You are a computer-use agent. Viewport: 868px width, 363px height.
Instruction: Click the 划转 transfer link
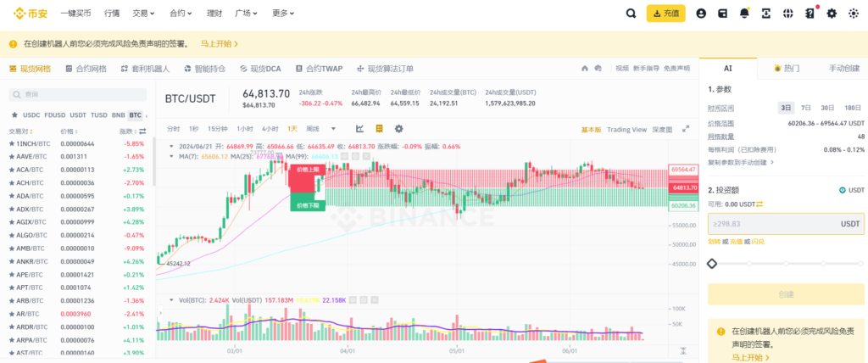714,242
